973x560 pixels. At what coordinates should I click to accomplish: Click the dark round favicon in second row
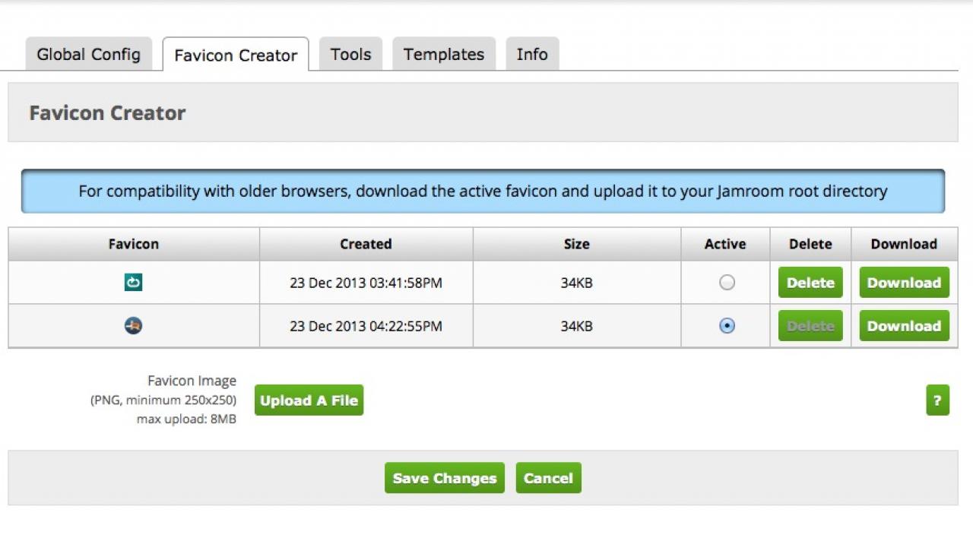[134, 326]
